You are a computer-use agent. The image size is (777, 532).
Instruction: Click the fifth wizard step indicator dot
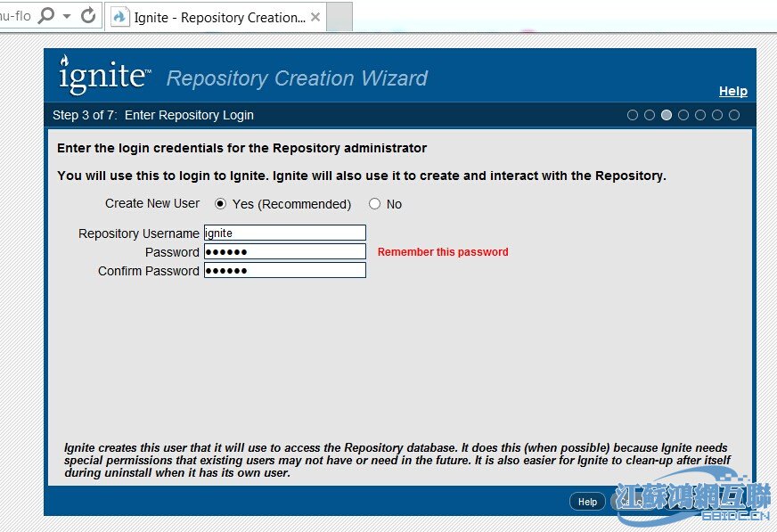tap(700, 116)
